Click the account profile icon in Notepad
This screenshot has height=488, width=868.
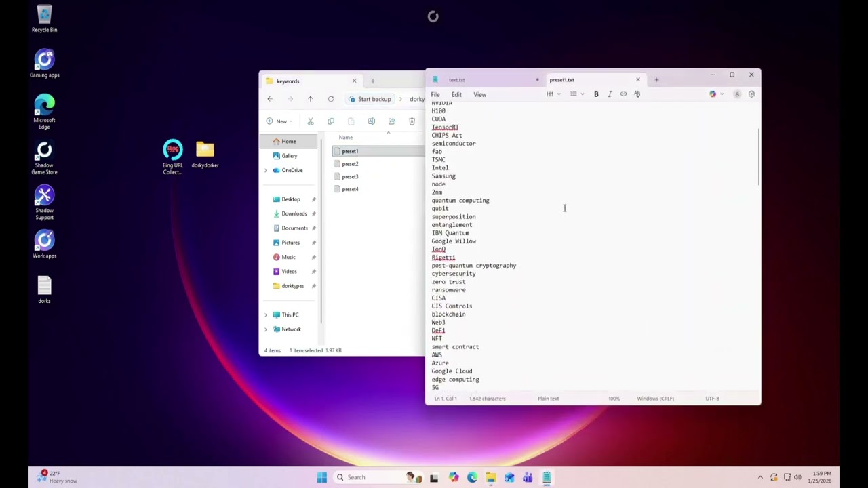737,94
